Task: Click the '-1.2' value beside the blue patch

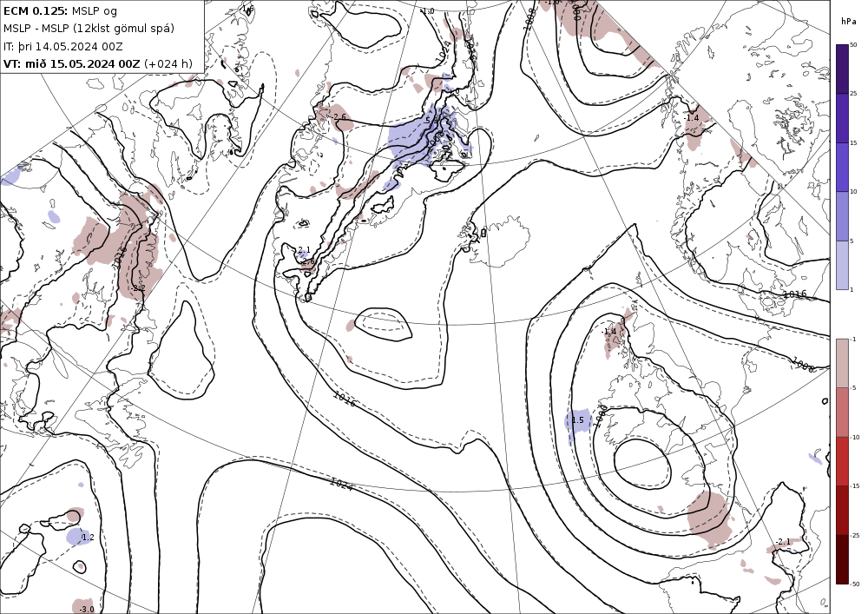Action: click(x=87, y=538)
